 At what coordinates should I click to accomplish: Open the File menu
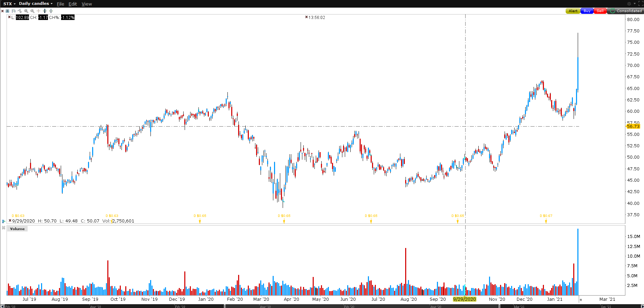[x=60, y=4]
